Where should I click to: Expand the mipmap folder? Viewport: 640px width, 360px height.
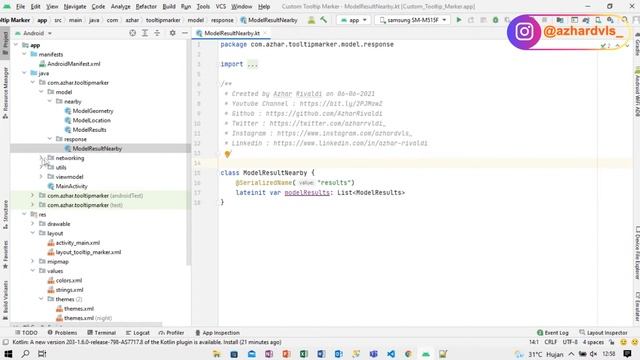tap(33, 261)
